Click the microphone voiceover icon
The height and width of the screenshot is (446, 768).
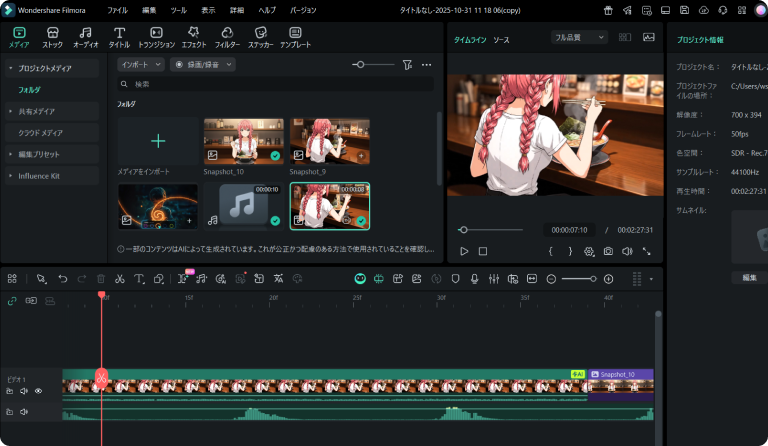474,279
